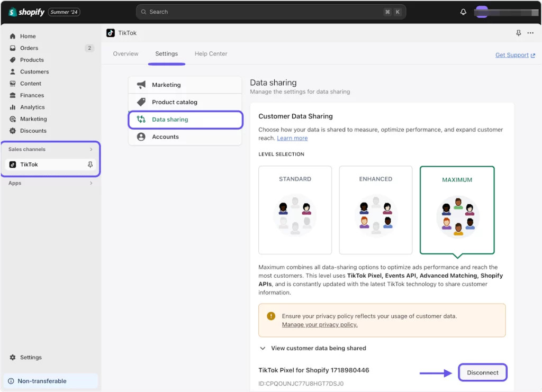Click the Search input field

pos(271,12)
